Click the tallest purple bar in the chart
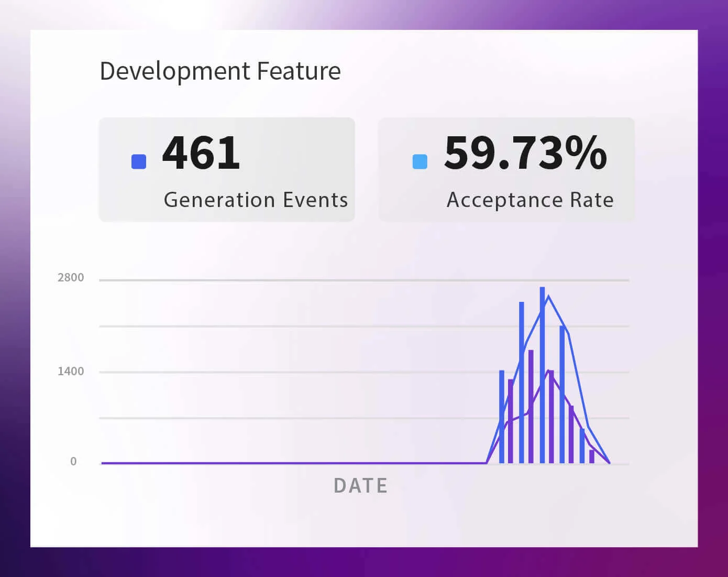The width and height of the screenshot is (728, 577). tap(531, 407)
